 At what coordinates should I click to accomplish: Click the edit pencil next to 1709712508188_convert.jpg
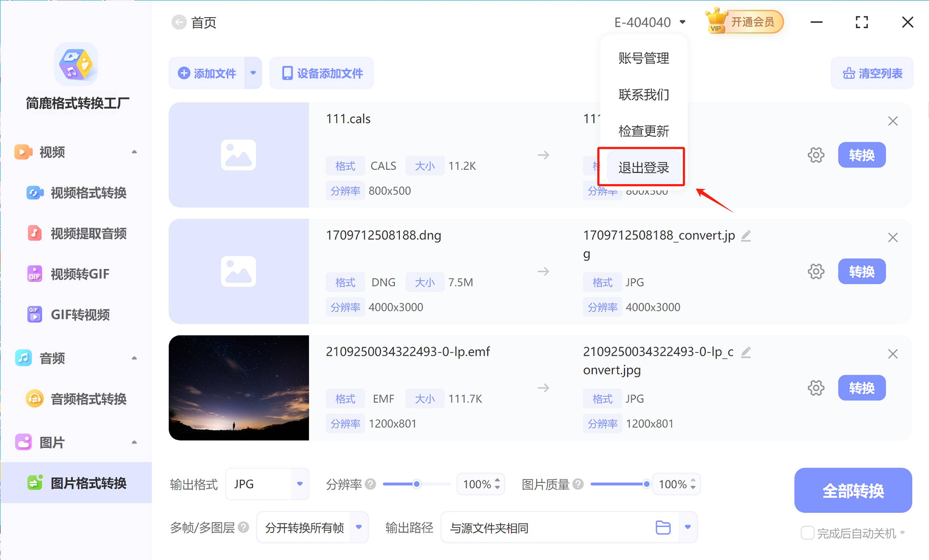click(746, 235)
